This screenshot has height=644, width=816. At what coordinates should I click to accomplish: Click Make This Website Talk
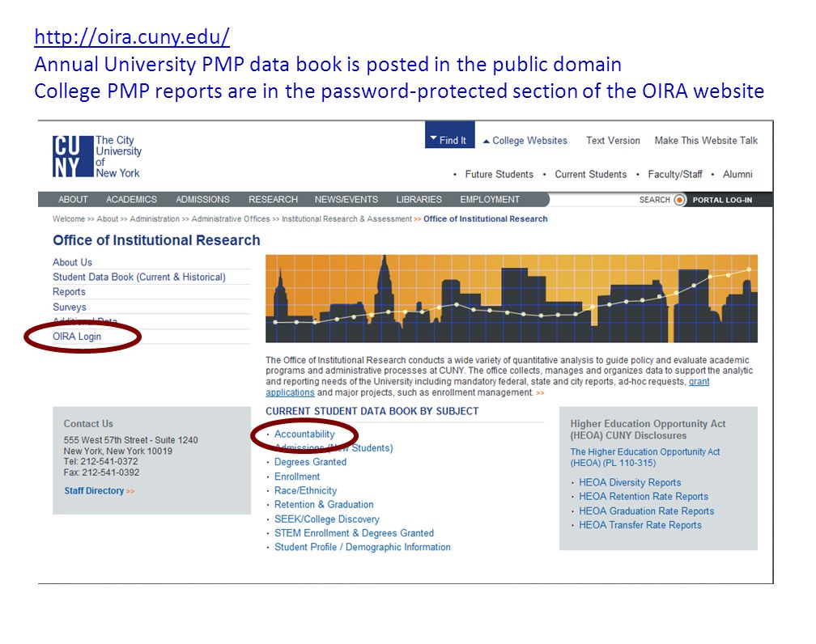[706, 141]
